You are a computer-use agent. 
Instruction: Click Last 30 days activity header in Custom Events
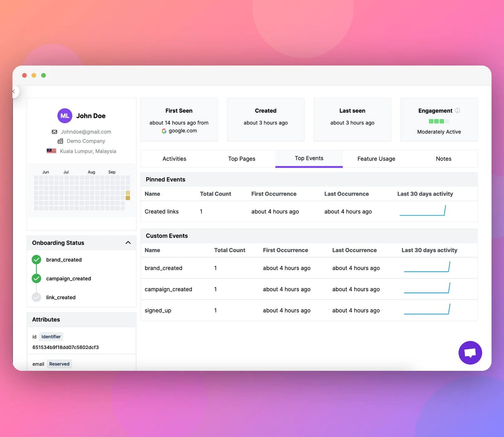click(429, 250)
